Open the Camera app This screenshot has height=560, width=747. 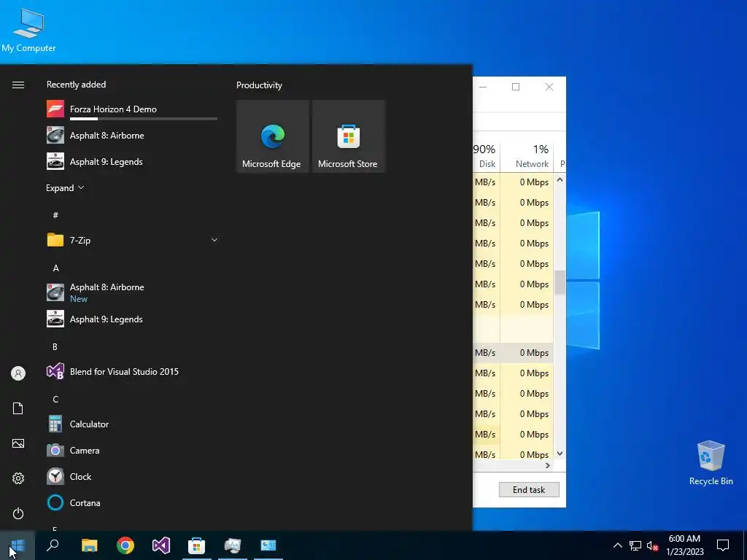[132, 450]
